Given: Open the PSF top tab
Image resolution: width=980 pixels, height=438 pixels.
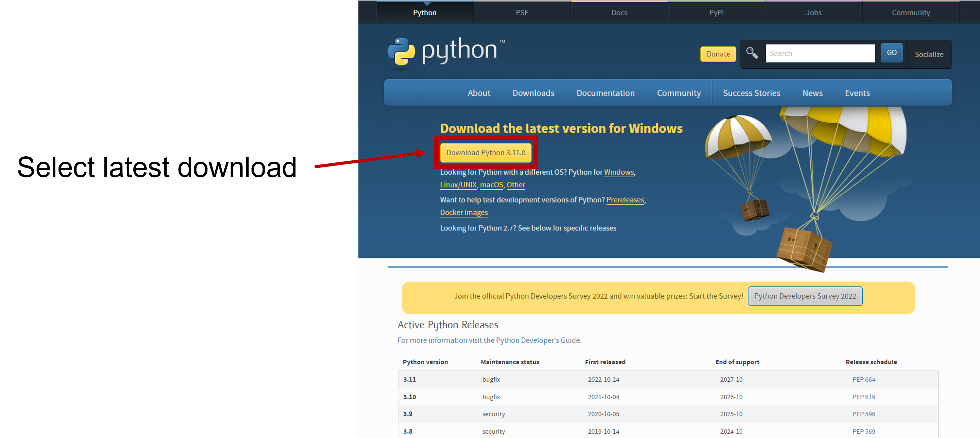Looking at the screenshot, I should [522, 13].
